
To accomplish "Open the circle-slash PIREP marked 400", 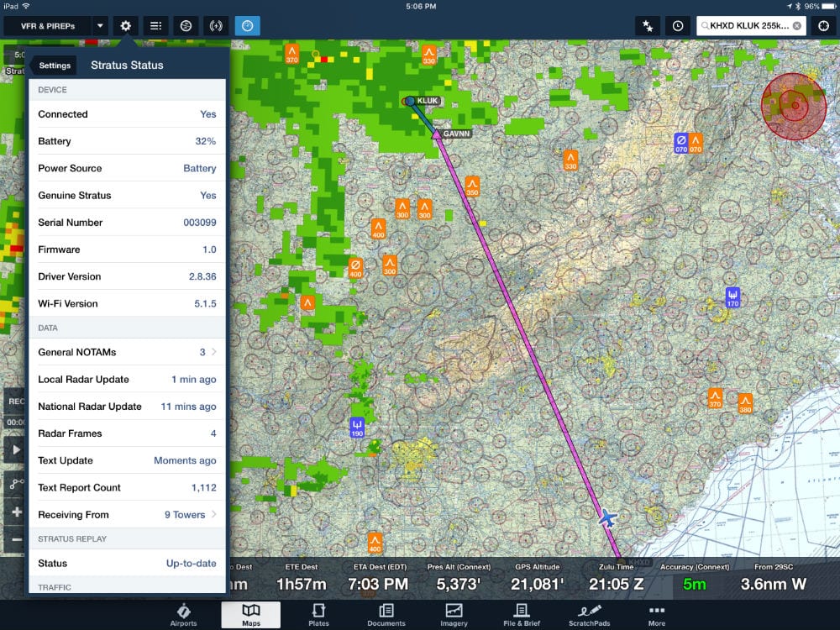I will (x=355, y=268).
